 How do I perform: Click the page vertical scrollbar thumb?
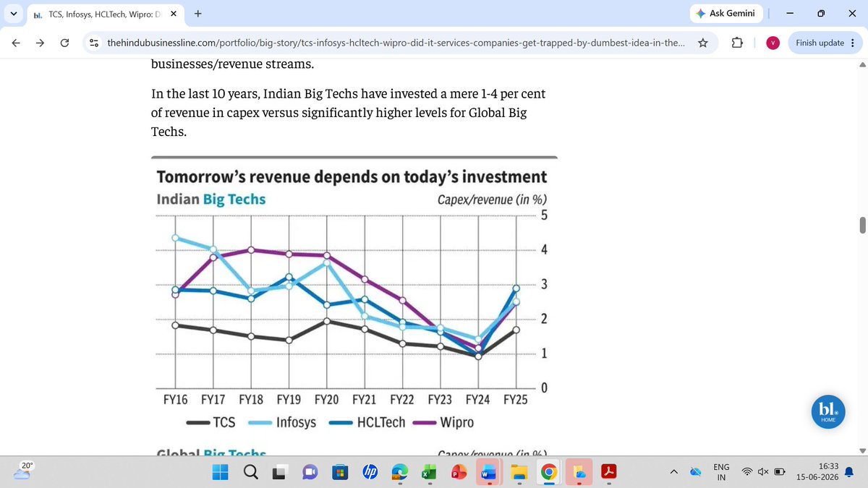pyautogui.click(x=862, y=225)
